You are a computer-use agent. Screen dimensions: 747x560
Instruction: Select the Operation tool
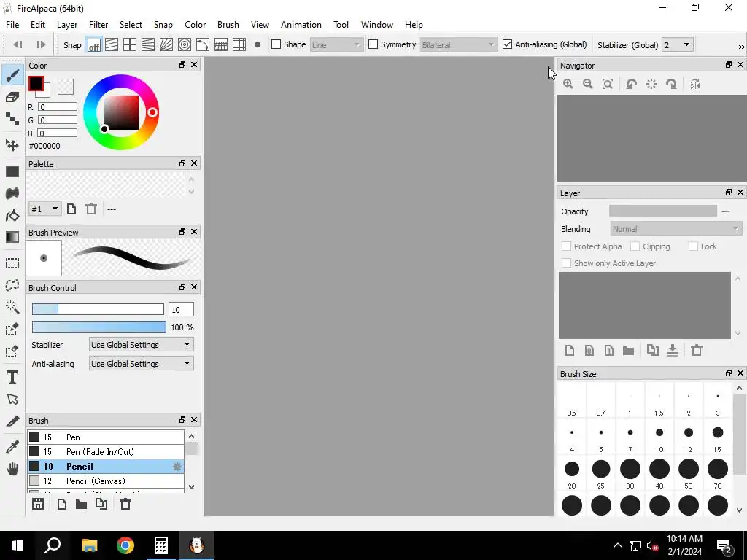pyautogui.click(x=12, y=399)
